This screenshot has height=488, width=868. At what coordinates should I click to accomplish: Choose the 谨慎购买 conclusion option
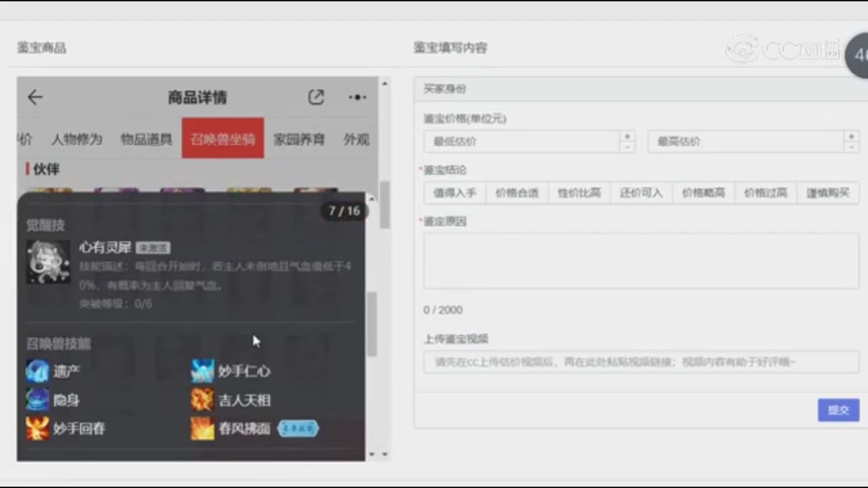pyautogui.click(x=828, y=192)
